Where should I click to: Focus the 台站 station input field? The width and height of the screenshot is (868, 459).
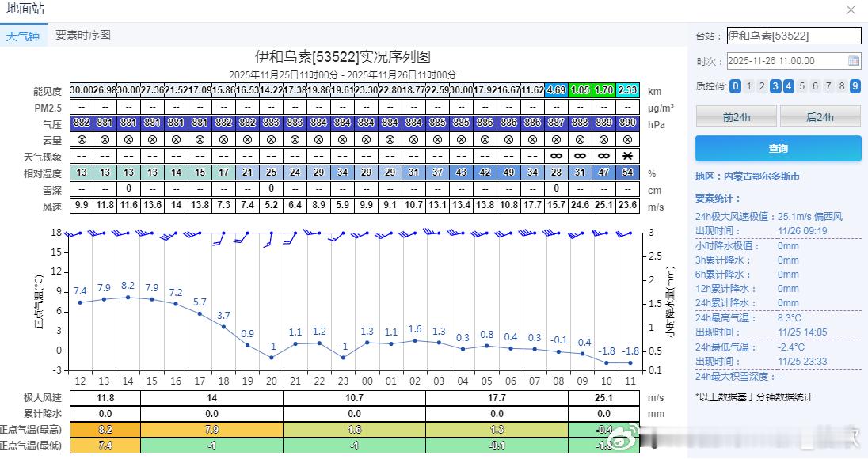pyautogui.click(x=794, y=36)
